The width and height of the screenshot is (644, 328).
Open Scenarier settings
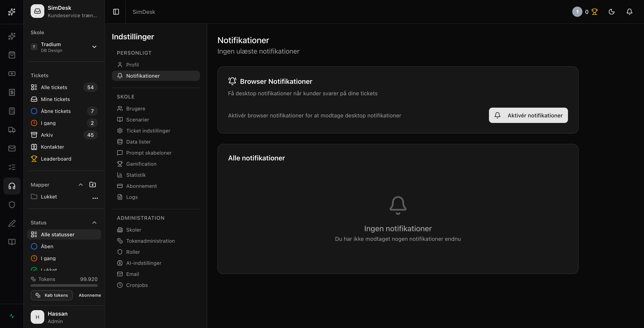click(x=156, y=120)
